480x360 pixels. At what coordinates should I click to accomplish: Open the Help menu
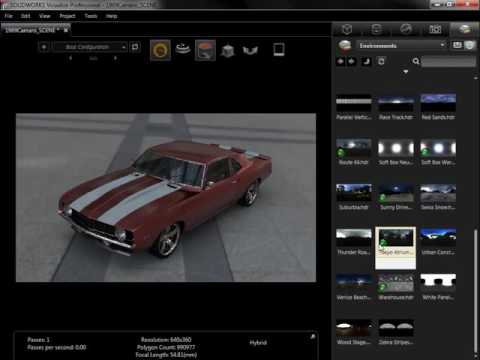pyautogui.click(x=111, y=16)
